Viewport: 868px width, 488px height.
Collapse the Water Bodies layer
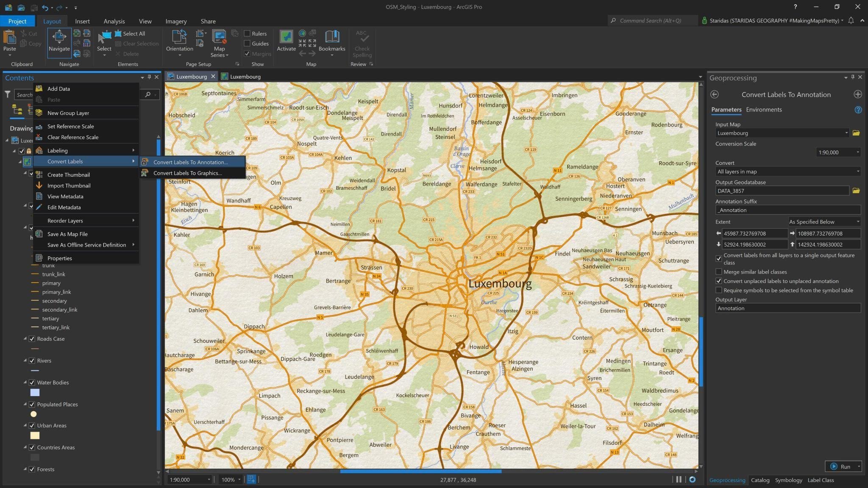point(25,382)
